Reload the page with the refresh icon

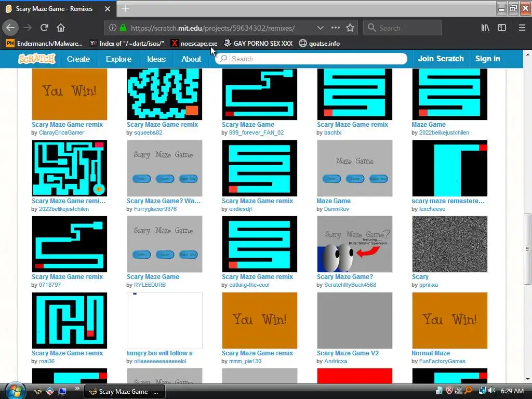pos(44,28)
